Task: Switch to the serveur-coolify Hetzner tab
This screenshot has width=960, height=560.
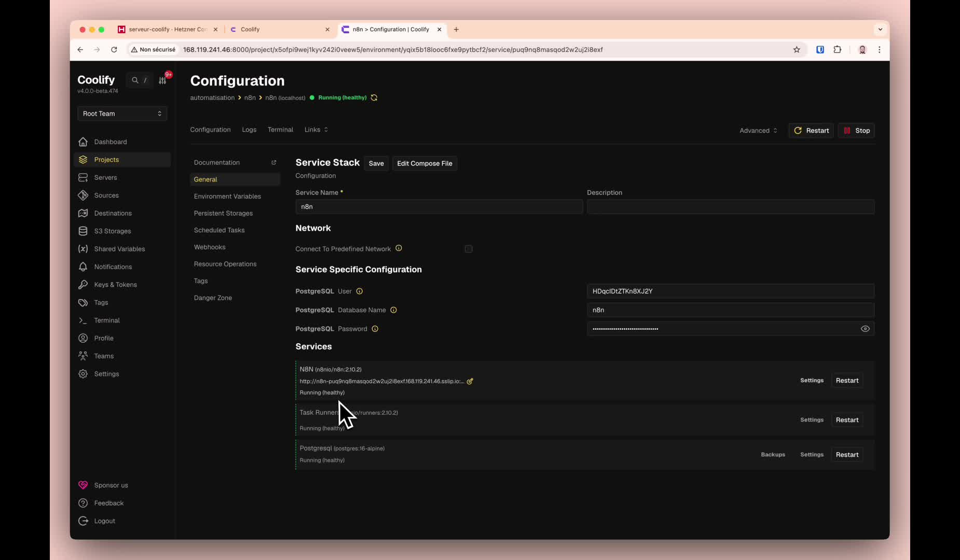Action: point(168,30)
